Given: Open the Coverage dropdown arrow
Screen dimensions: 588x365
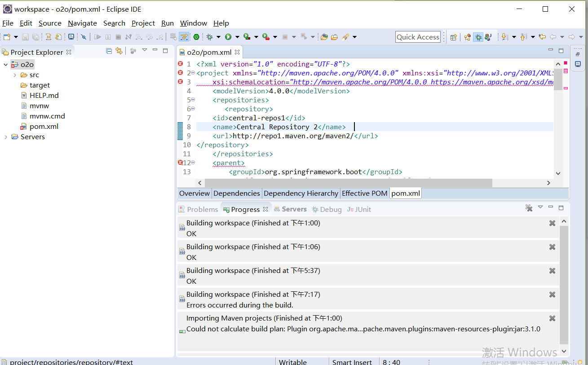Looking at the screenshot, I should click(256, 37).
